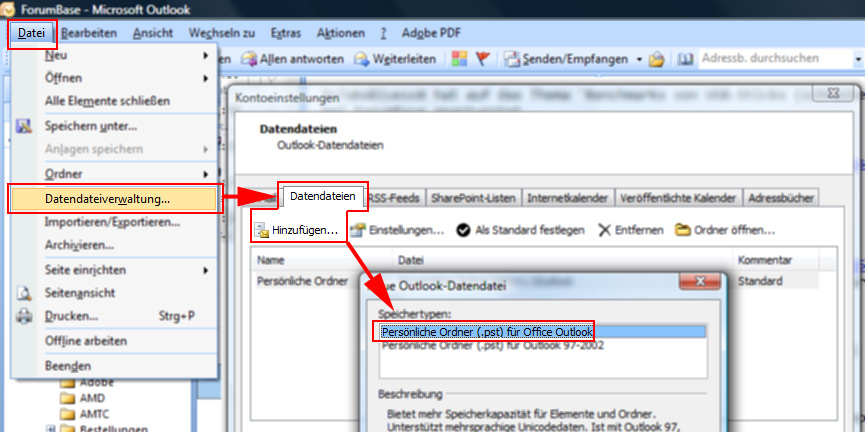The width and height of the screenshot is (865, 432).
Task: Click the Entfernen button label
Action: click(639, 230)
